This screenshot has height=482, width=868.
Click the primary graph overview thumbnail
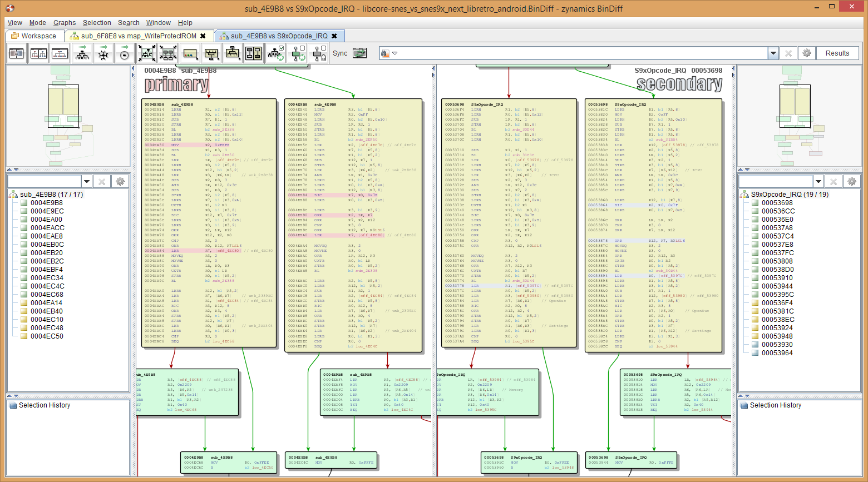(x=68, y=116)
